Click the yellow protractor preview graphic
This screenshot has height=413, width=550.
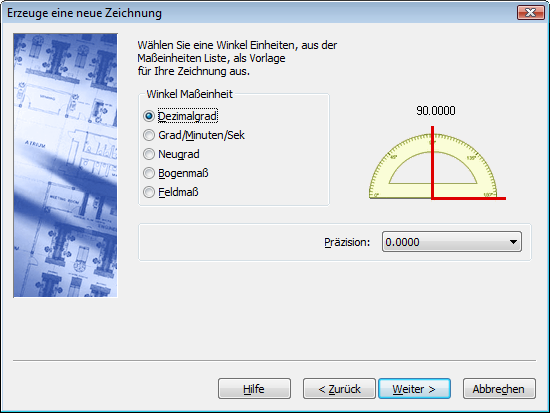(432, 166)
